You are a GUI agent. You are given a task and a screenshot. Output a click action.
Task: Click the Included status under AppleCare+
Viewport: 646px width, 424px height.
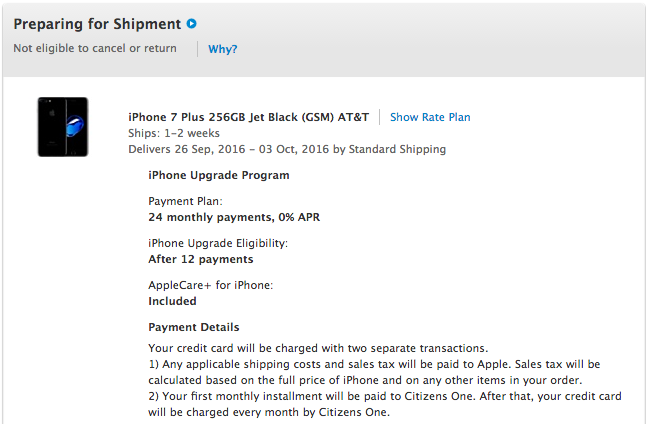pyautogui.click(x=172, y=301)
